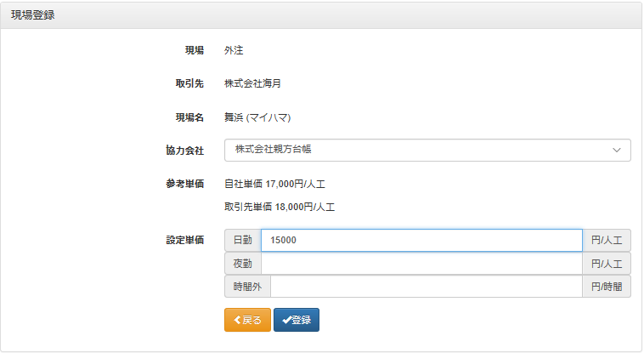Click the checkmark icon on 登録 button
This screenshot has height=353, width=644.
[286, 320]
